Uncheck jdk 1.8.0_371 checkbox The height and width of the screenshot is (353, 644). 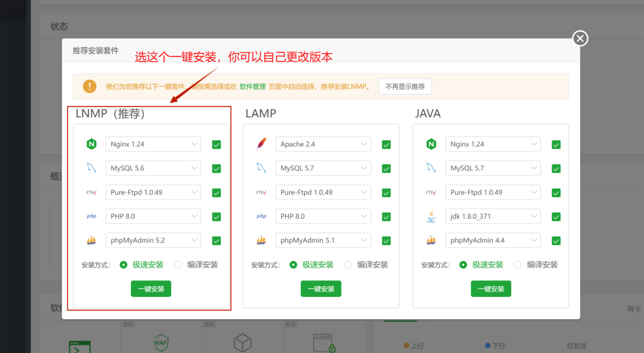[x=556, y=217]
